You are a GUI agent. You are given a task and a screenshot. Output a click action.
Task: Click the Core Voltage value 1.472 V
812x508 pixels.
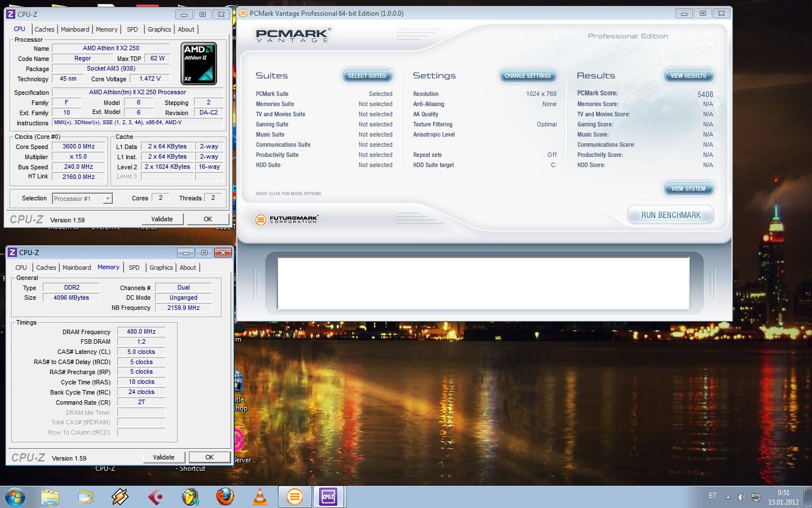pyautogui.click(x=150, y=78)
